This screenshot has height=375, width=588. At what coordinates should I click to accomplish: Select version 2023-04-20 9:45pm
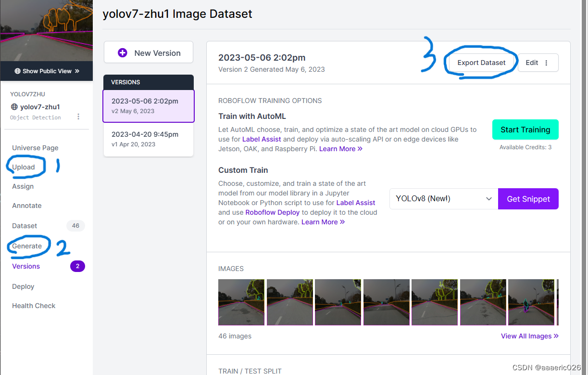[x=149, y=139]
